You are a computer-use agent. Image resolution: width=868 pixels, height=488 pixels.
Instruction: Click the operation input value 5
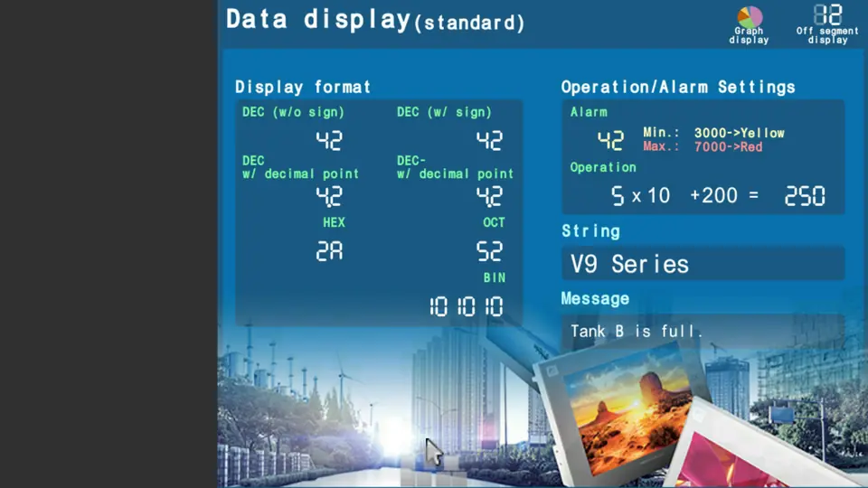(x=618, y=196)
